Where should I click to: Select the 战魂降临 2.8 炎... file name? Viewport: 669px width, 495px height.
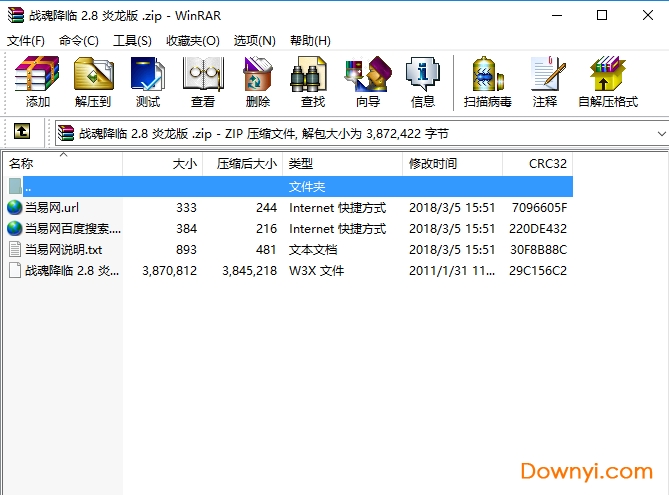[x=72, y=270]
